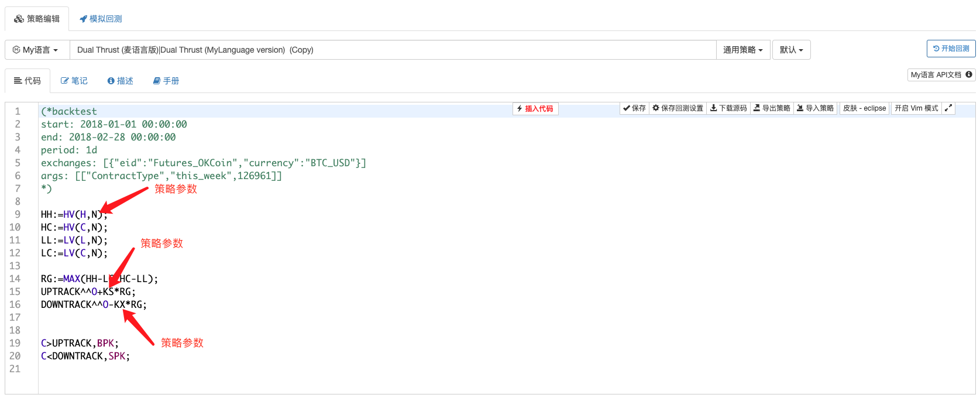
Task: Click the download icon of 下载源码
Action: [713, 108]
